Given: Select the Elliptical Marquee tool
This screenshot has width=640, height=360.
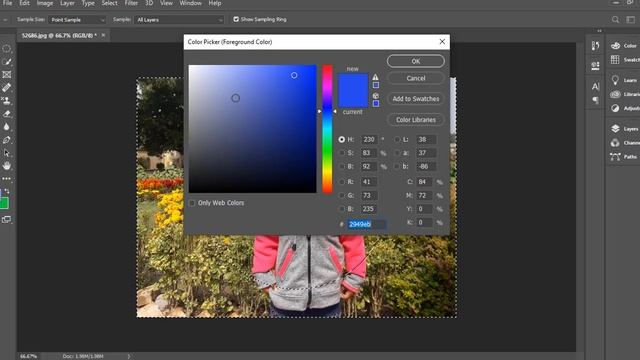Looking at the screenshot, I should 7,49.
